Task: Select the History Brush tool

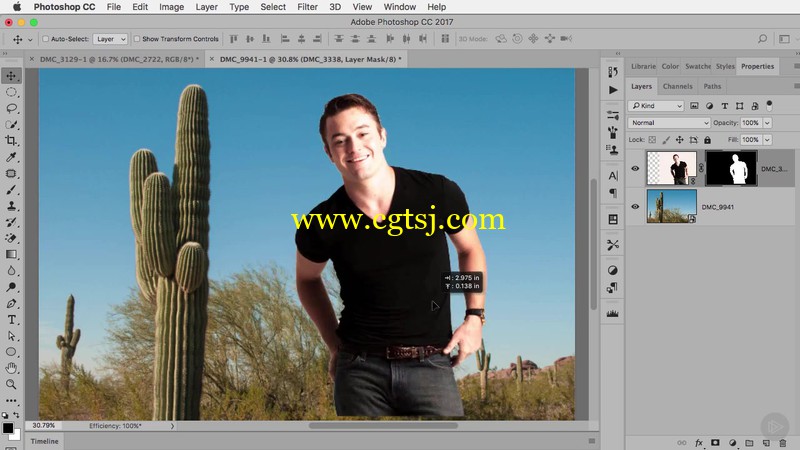Action: click(x=11, y=222)
